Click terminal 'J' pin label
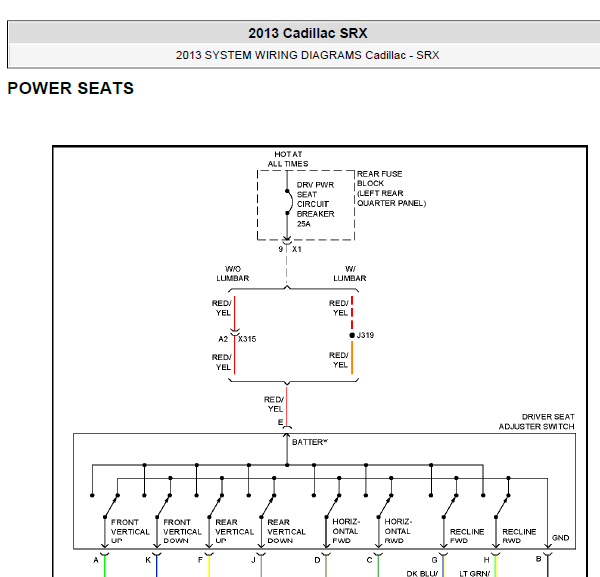 (x=253, y=560)
